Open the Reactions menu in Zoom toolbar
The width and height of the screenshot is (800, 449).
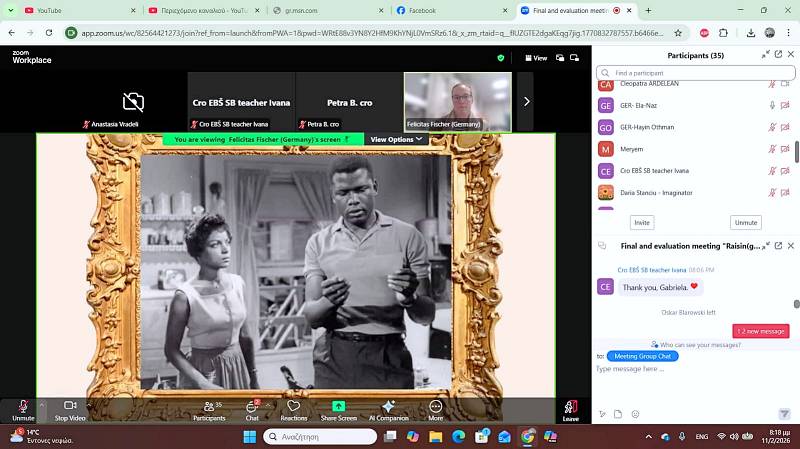[x=293, y=408]
